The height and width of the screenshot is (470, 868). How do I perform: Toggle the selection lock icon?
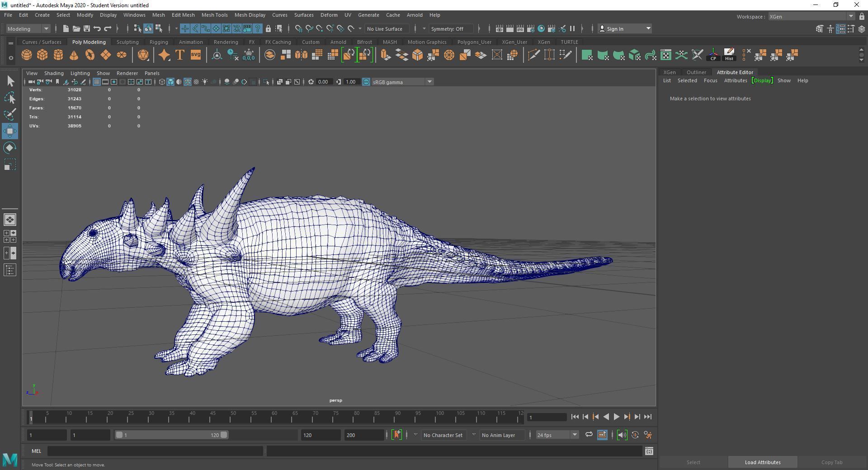coord(268,28)
